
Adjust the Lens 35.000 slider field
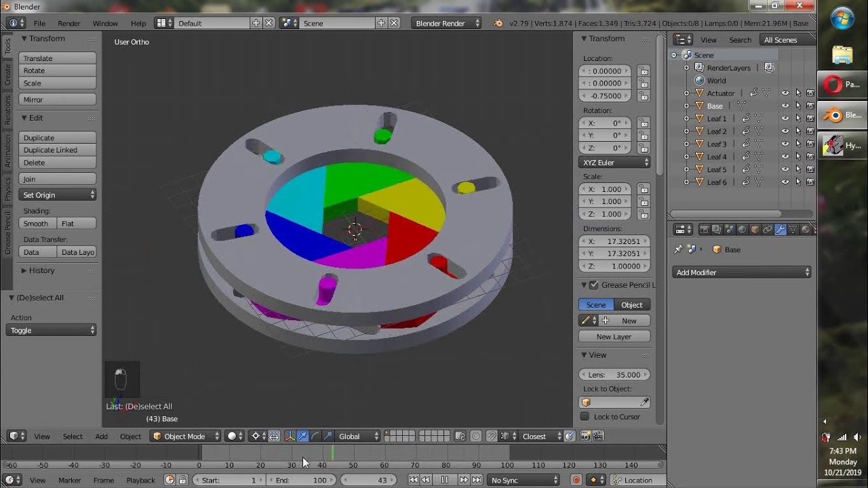click(x=614, y=375)
